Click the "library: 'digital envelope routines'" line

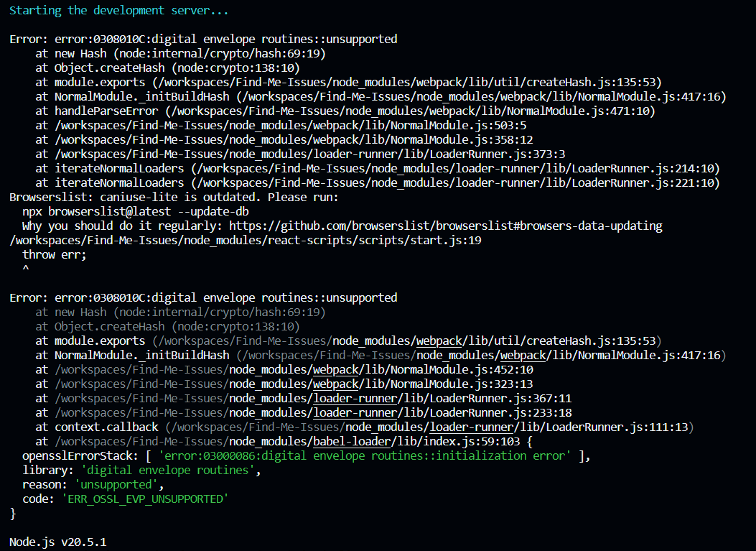(141, 471)
